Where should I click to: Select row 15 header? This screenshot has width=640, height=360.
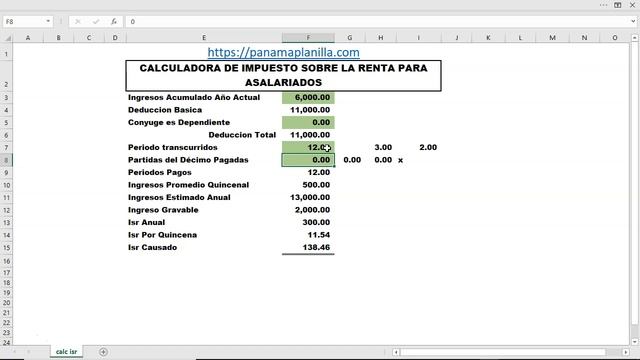click(6, 248)
